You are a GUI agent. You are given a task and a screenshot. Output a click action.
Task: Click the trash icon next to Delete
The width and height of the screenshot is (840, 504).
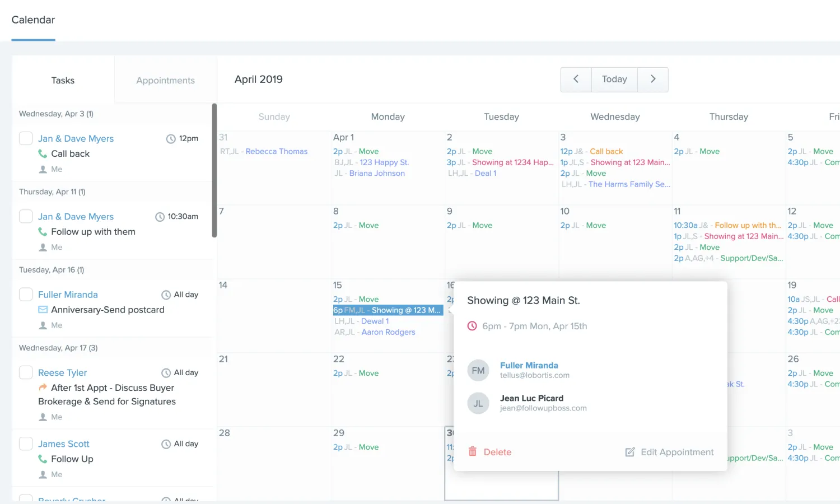pyautogui.click(x=472, y=451)
